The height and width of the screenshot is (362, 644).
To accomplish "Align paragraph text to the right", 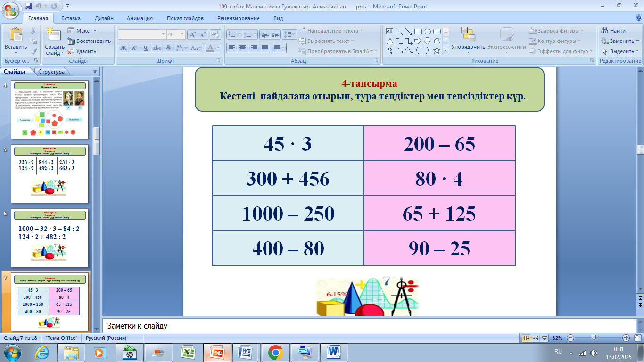I will pyautogui.click(x=254, y=48).
